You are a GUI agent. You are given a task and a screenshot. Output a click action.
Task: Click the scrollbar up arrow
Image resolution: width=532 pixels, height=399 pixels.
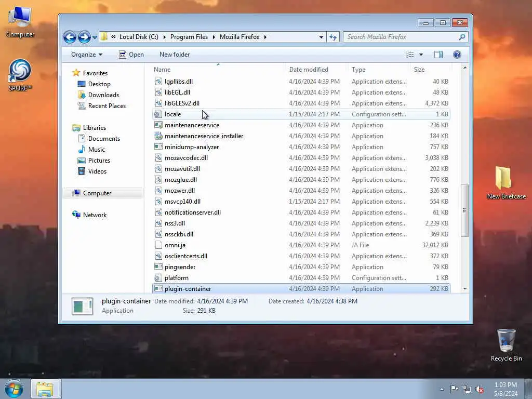(465, 68)
